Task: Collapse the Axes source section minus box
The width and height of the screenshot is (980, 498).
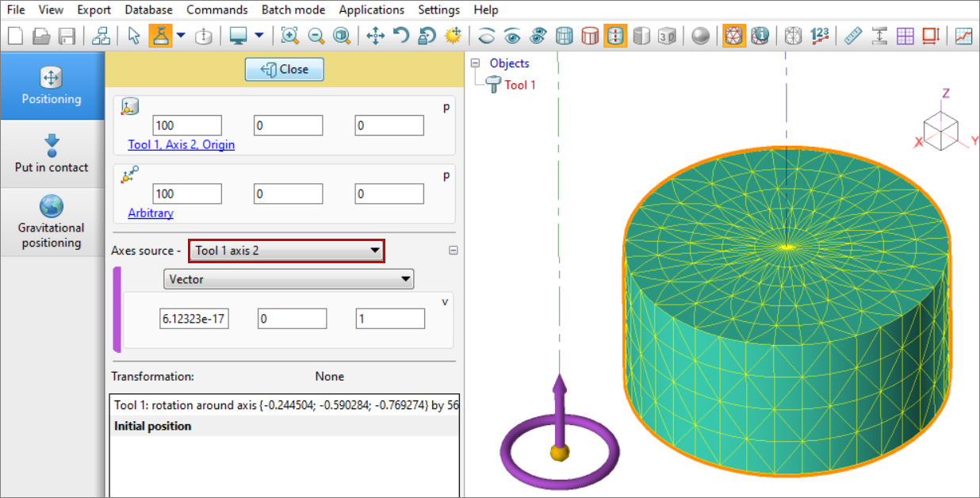Action: 454,250
